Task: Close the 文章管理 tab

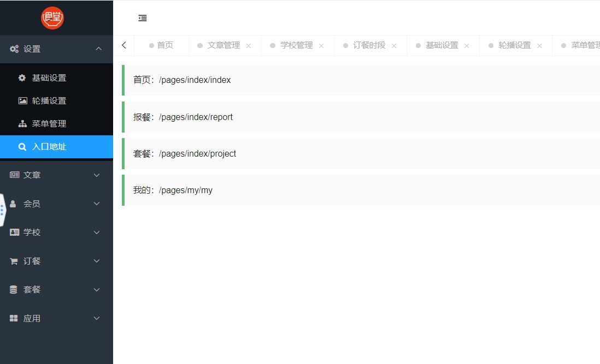Action: [x=249, y=46]
